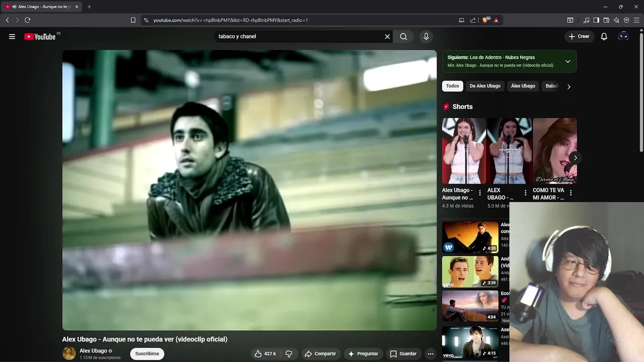Open the 4:30 duration suggested video

point(470,237)
